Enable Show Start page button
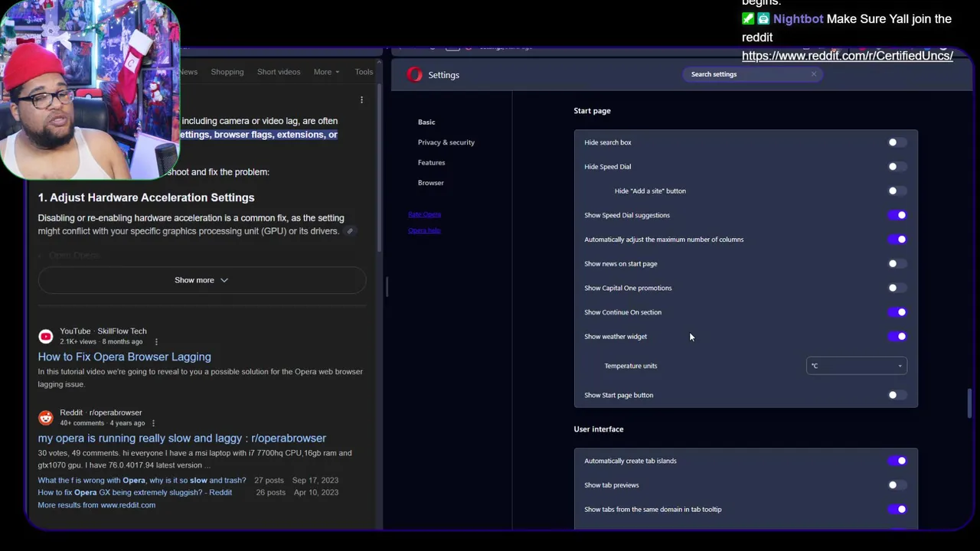The height and width of the screenshot is (551, 980). (897, 395)
